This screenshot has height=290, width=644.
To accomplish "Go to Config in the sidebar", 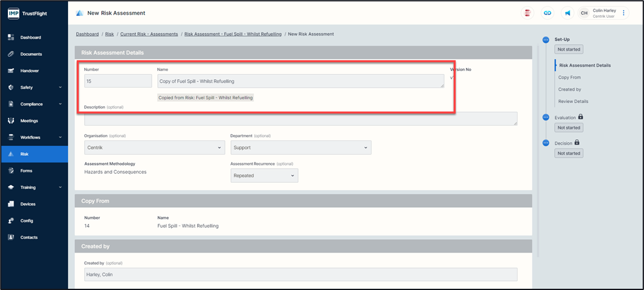I will point(27,221).
